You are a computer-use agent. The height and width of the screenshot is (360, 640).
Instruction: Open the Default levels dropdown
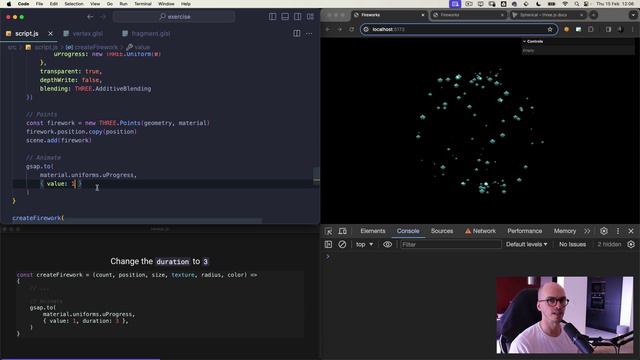(x=527, y=244)
